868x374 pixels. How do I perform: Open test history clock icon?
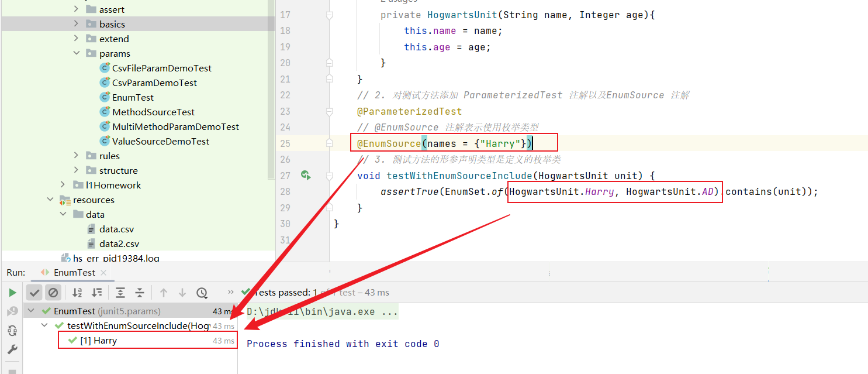point(202,293)
